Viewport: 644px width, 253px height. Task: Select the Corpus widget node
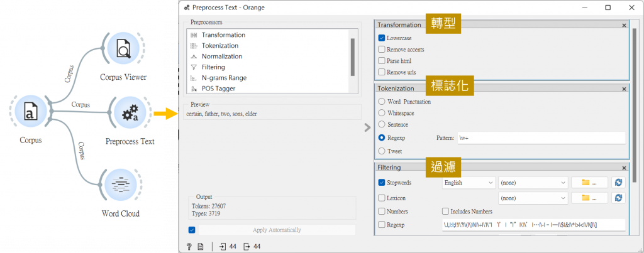pyautogui.click(x=31, y=112)
